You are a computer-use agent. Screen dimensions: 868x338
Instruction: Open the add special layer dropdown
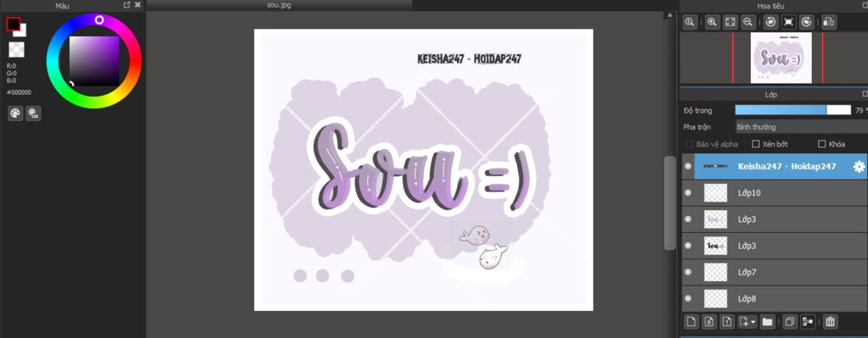pyautogui.click(x=748, y=321)
